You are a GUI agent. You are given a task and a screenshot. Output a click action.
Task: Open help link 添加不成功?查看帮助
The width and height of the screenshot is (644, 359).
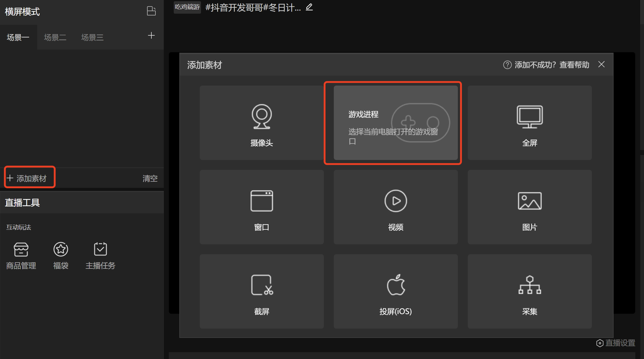pyautogui.click(x=546, y=65)
